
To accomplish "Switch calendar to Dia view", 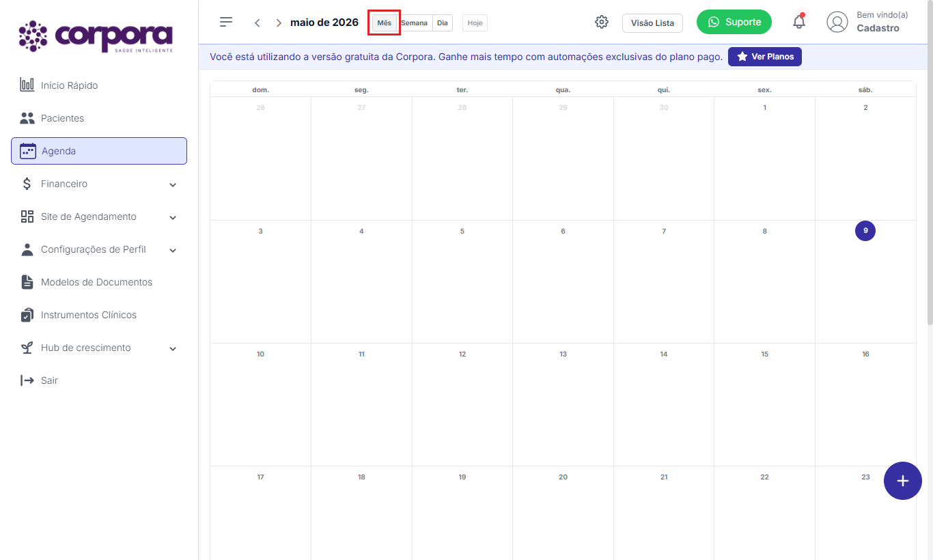I will 443,23.
